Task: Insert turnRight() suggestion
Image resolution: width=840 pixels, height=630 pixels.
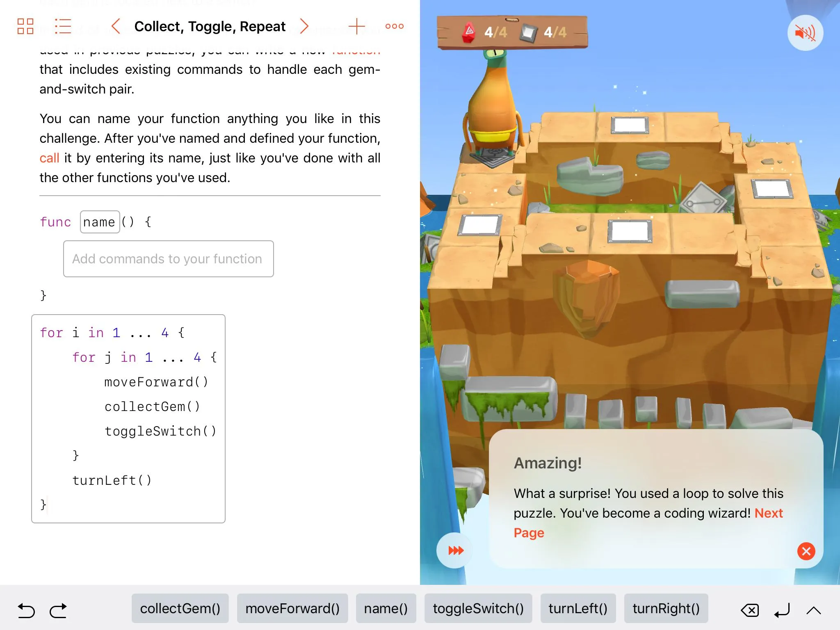Action: (x=666, y=608)
